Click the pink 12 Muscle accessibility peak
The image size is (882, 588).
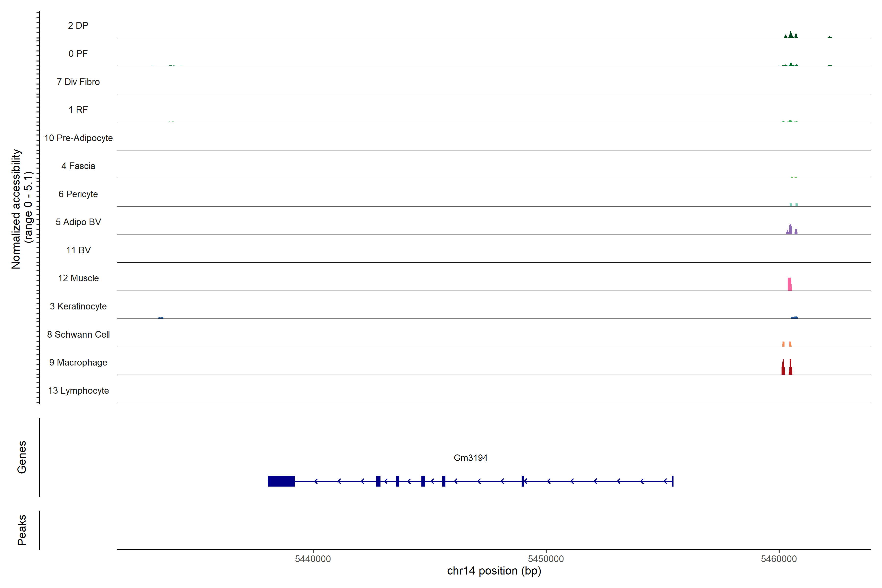pos(789,284)
